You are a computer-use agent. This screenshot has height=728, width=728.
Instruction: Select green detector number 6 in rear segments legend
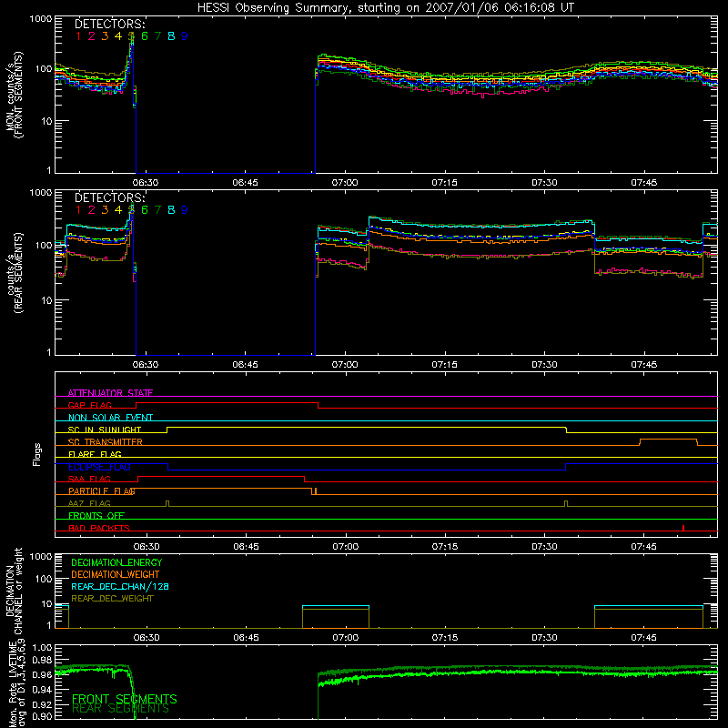145,210
